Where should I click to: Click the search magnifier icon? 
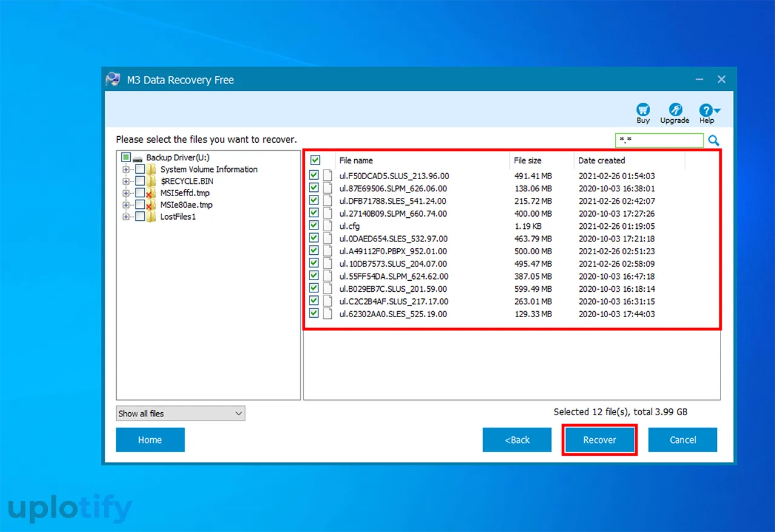tap(714, 140)
